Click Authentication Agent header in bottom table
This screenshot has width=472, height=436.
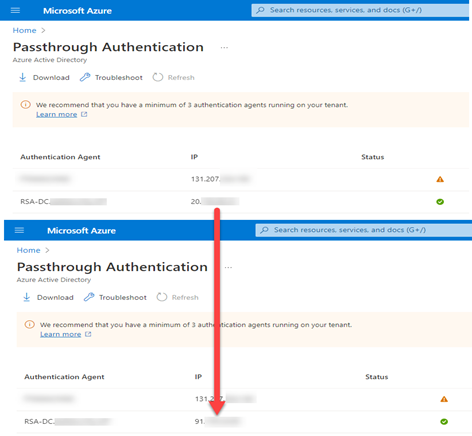[64, 377]
